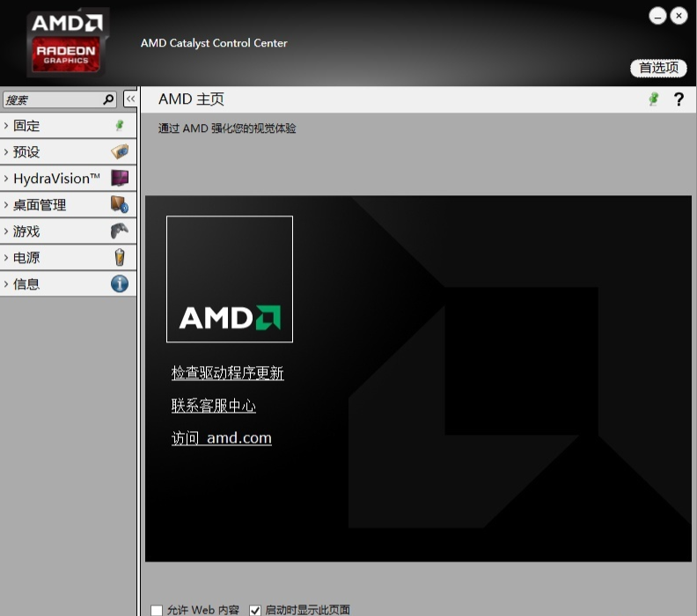Expand the 信息 section chevron
The image size is (697, 616).
coord(6,284)
